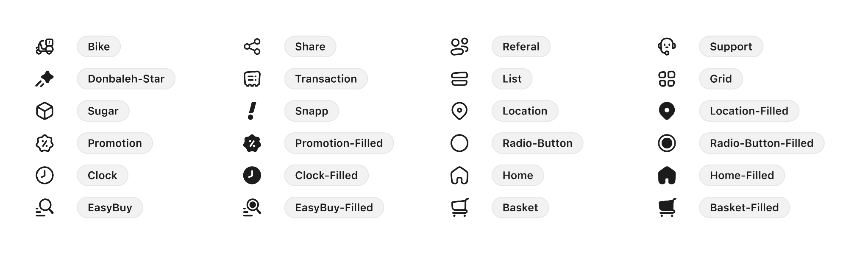The height and width of the screenshot is (254, 868).
Task: Click the four-square Grid icon
Action: 667,79
